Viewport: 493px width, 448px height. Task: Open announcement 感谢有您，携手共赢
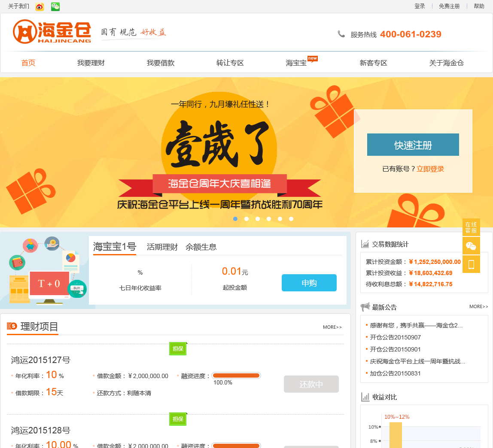416,325
